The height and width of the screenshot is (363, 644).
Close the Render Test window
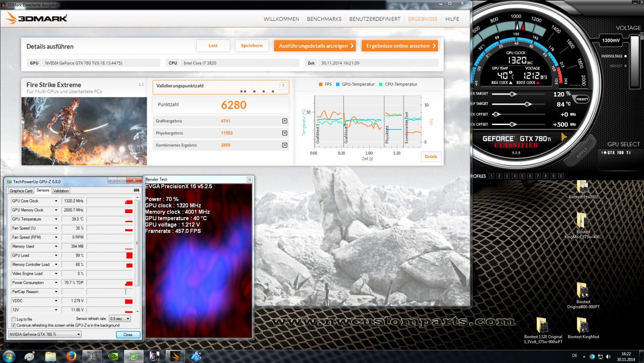click(x=249, y=179)
